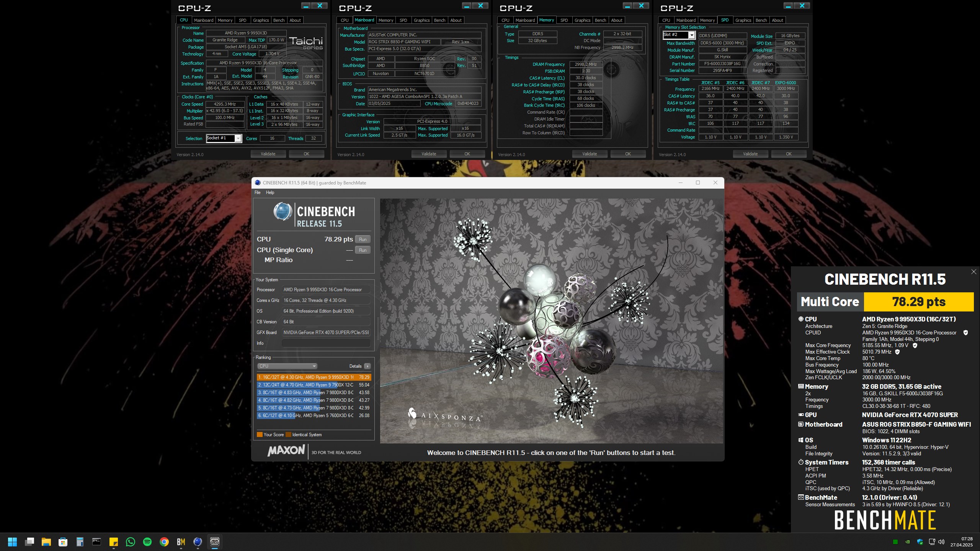Screen dimensions: 980x551
Task: Launch Microsoft Store from the taskbar
Action: click(63, 542)
